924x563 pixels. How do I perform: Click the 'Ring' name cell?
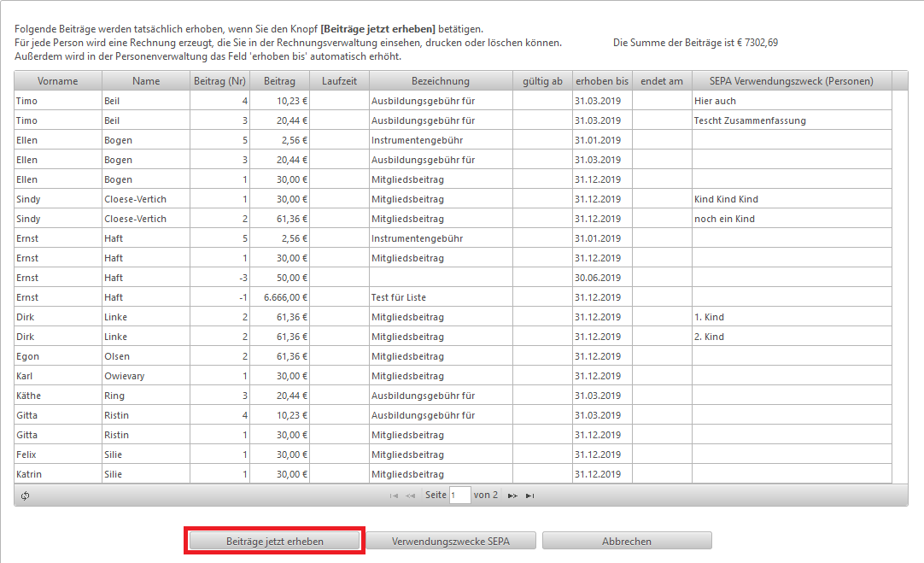[146, 396]
